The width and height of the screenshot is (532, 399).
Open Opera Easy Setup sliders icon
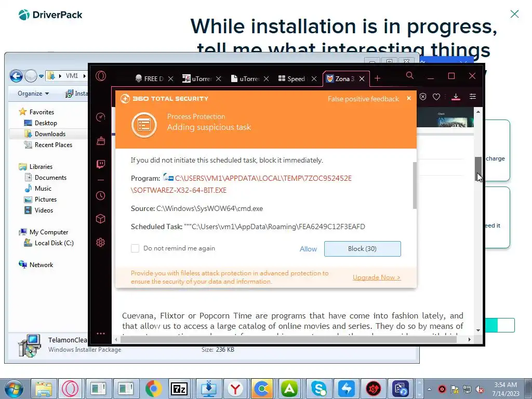(x=473, y=97)
